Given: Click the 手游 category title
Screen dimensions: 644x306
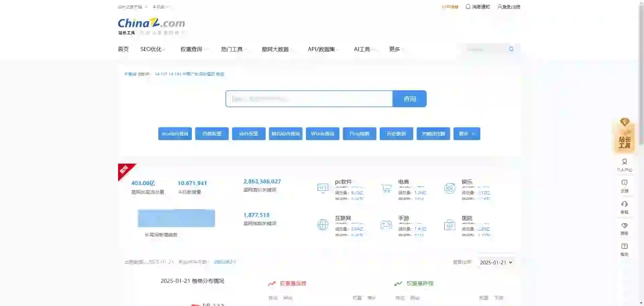Looking at the screenshot, I should 404,218.
